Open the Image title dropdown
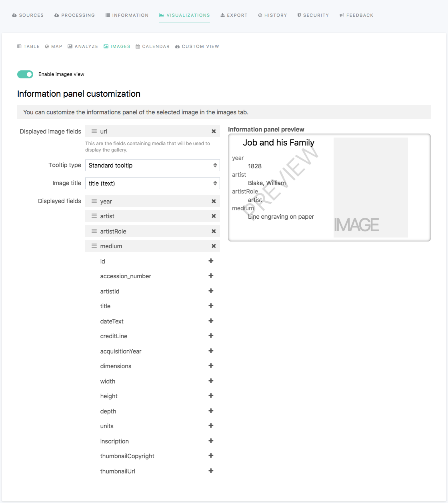 [152, 184]
